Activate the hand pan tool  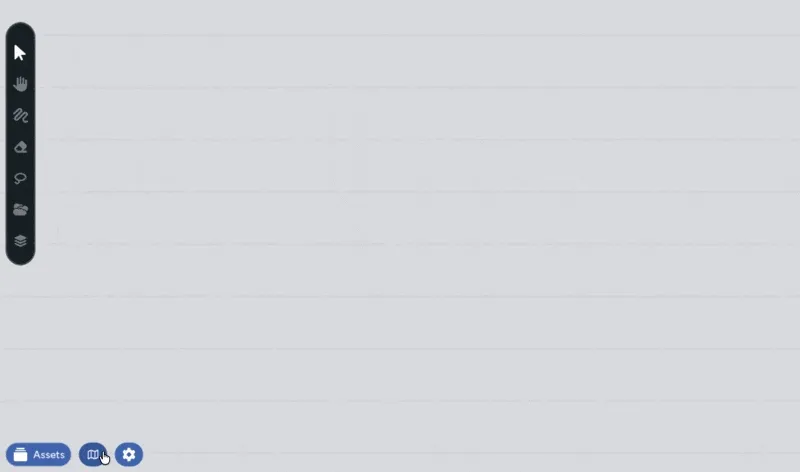tap(20, 84)
